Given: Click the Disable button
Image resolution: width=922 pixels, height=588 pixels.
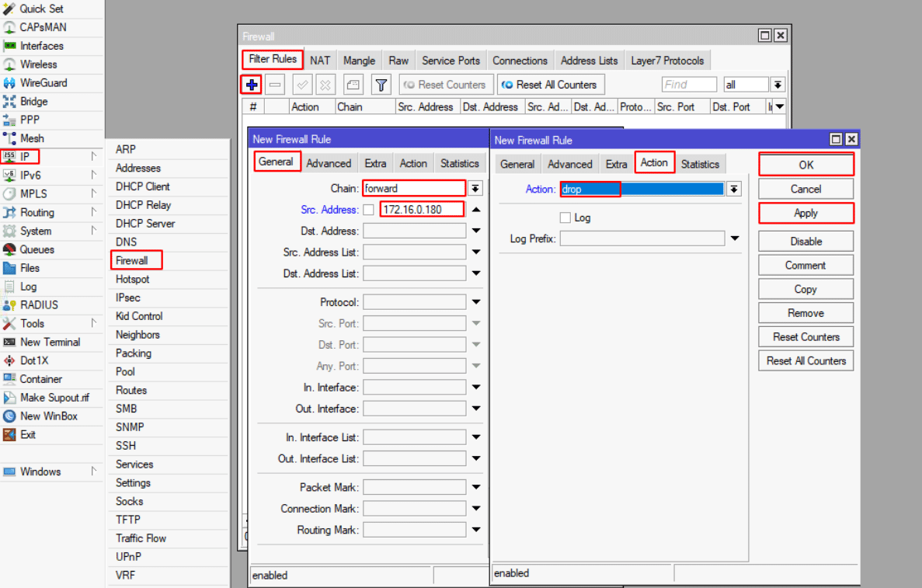Looking at the screenshot, I should click(805, 241).
